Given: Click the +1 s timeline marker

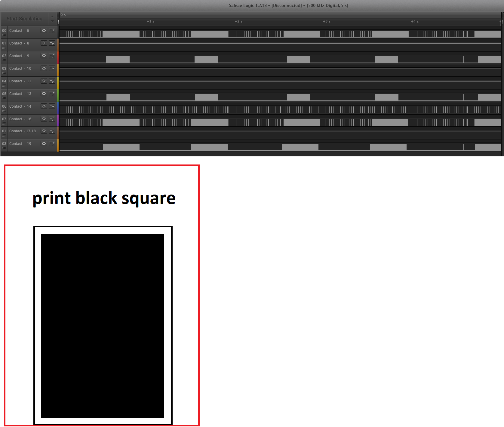Looking at the screenshot, I should [151, 21].
